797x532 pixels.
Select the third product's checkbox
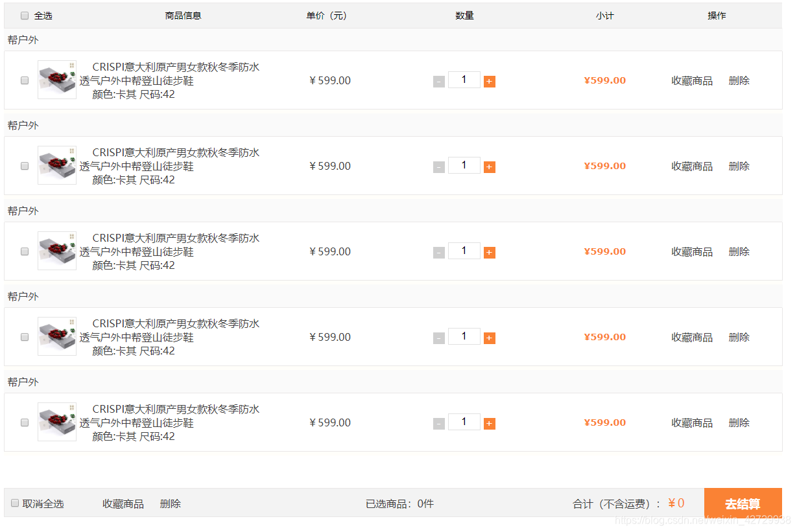(x=24, y=251)
